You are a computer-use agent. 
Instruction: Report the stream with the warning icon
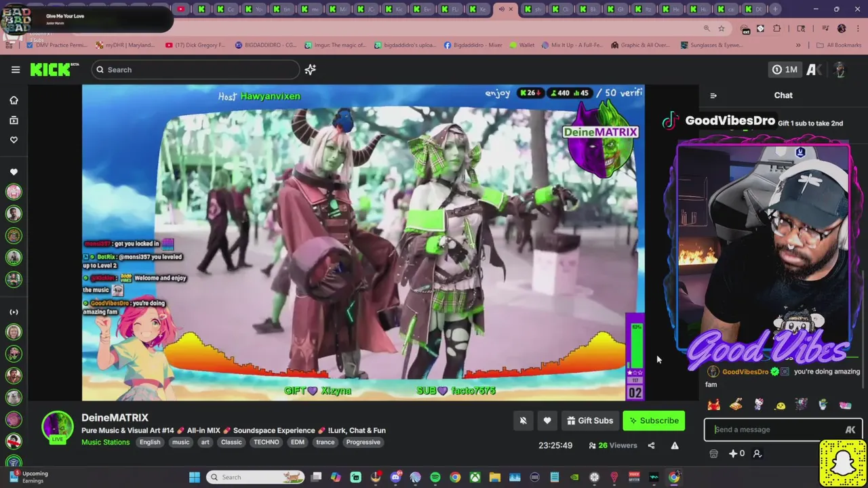coord(675,445)
